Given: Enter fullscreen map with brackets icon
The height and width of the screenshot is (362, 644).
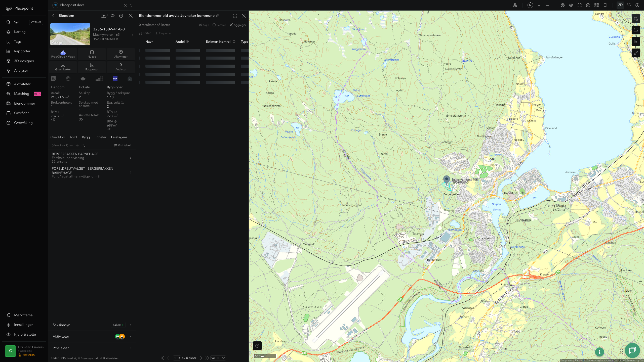Looking at the screenshot, I should pyautogui.click(x=580, y=5).
